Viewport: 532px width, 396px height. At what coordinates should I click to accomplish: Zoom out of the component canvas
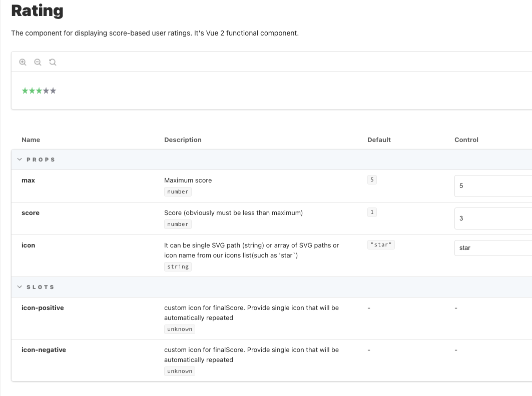pos(38,61)
